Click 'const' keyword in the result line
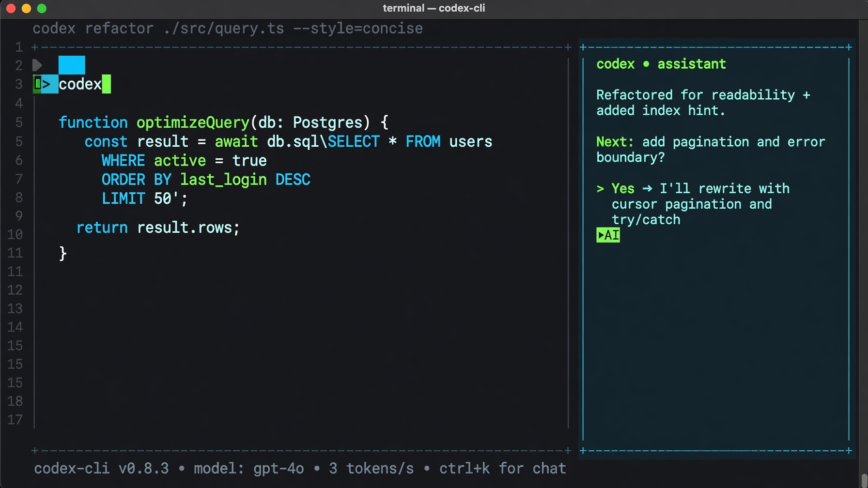Screen dimensions: 868x488 (x=106, y=141)
